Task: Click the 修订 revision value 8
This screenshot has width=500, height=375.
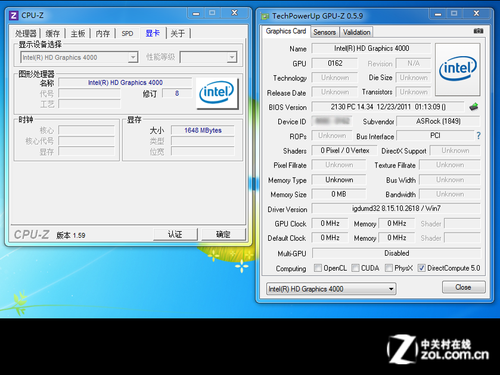Action: [177, 93]
